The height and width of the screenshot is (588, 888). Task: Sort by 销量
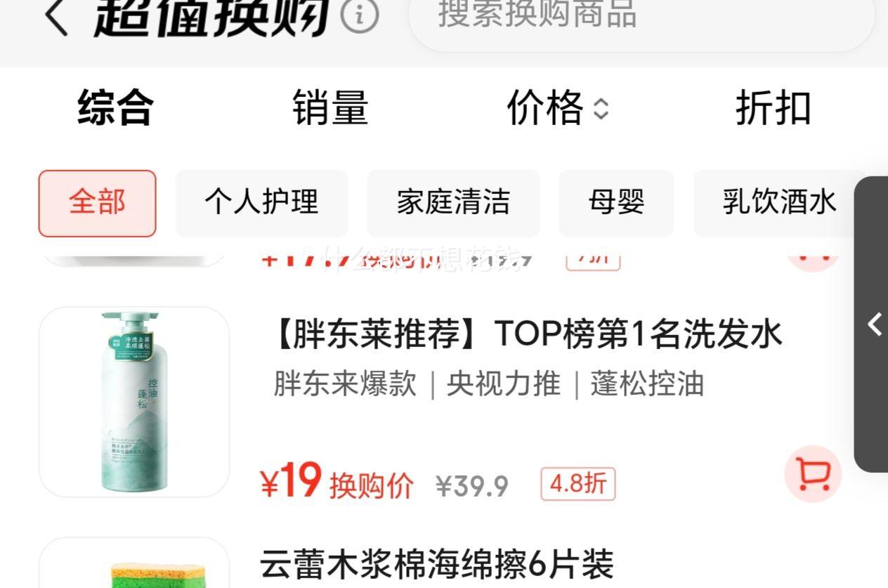click(330, 107)
